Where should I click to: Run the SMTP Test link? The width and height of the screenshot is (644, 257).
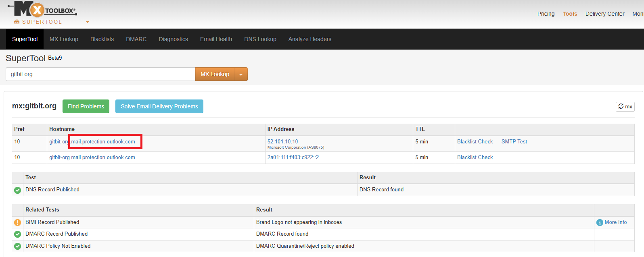(514, 141)
